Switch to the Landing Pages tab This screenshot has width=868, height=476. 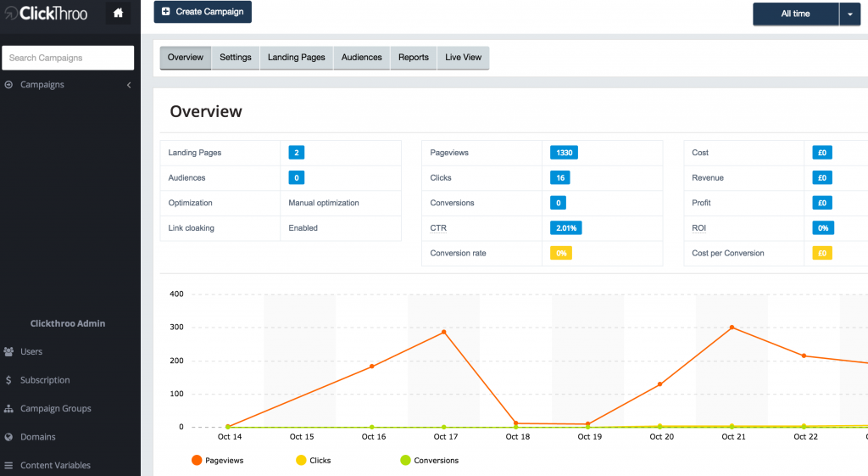tap(296, 58)
